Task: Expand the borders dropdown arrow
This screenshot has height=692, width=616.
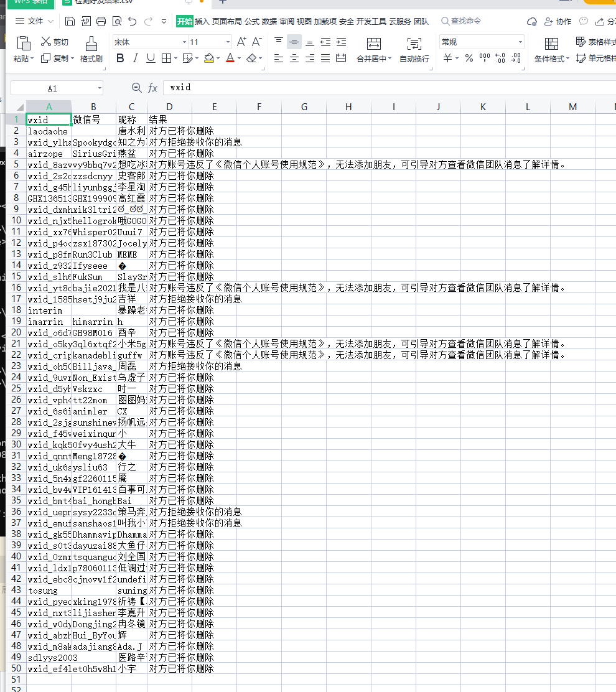Action: click(175, 58)
